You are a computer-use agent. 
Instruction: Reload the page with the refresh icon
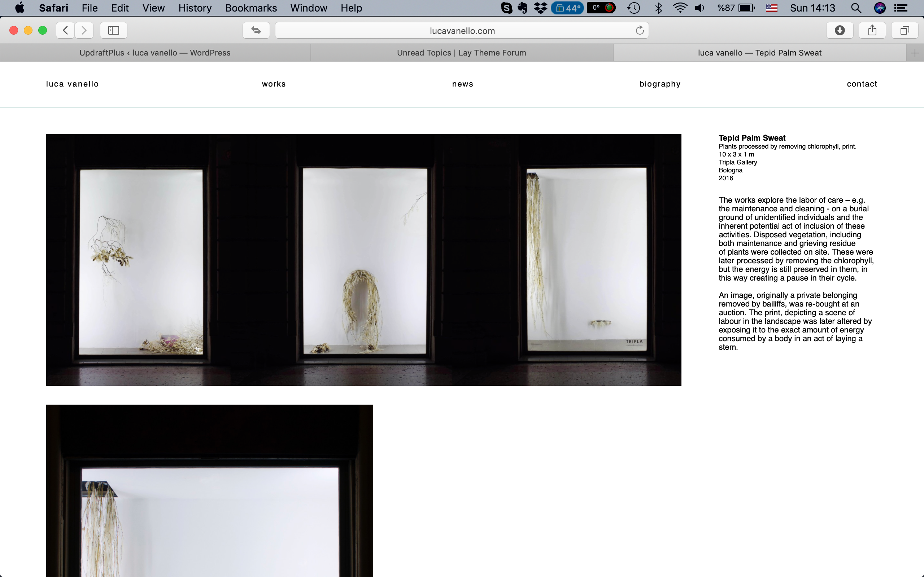[640, 30]
